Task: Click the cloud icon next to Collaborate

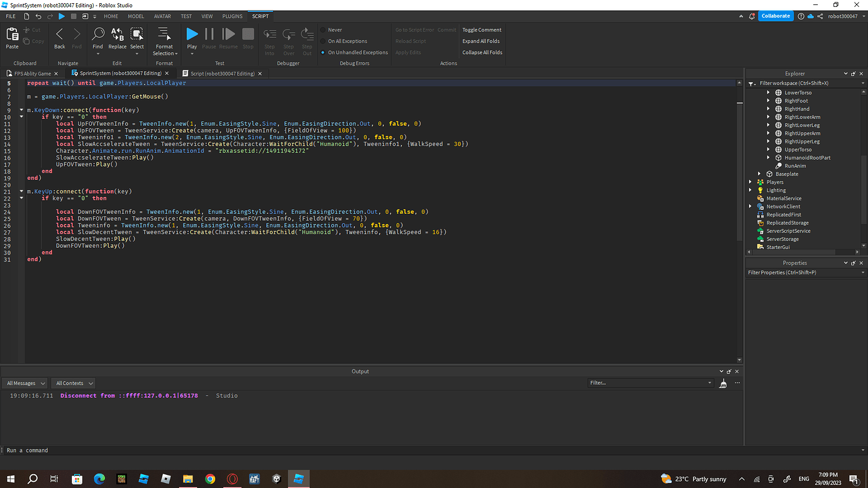Action: (x=811, y=16)
